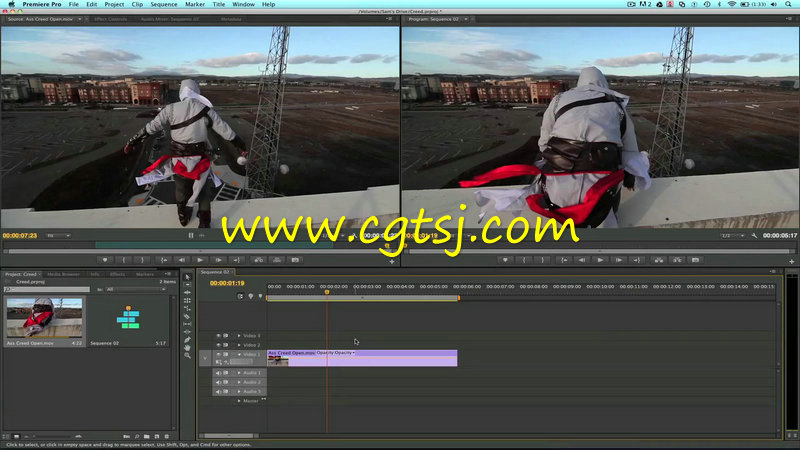Open Source monitor Fit zoom dropdown
800x450 pixels.
(x=58, y=236)
